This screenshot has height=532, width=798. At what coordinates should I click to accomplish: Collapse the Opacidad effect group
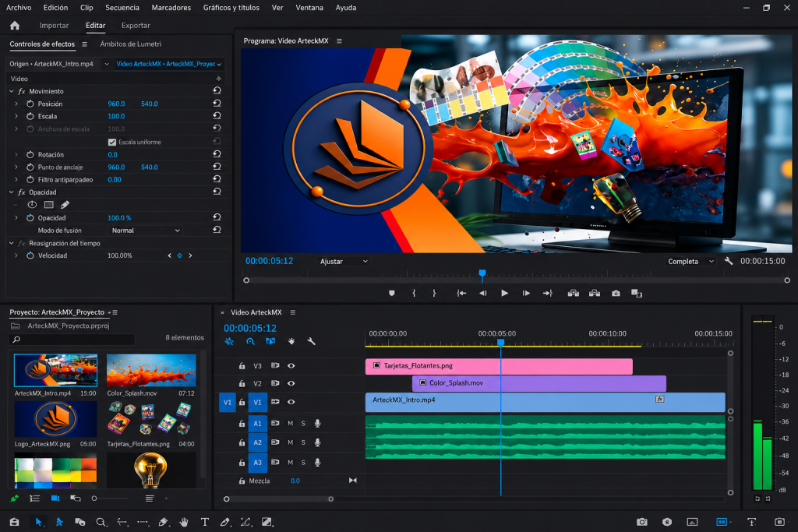click(x=11, y=192)
